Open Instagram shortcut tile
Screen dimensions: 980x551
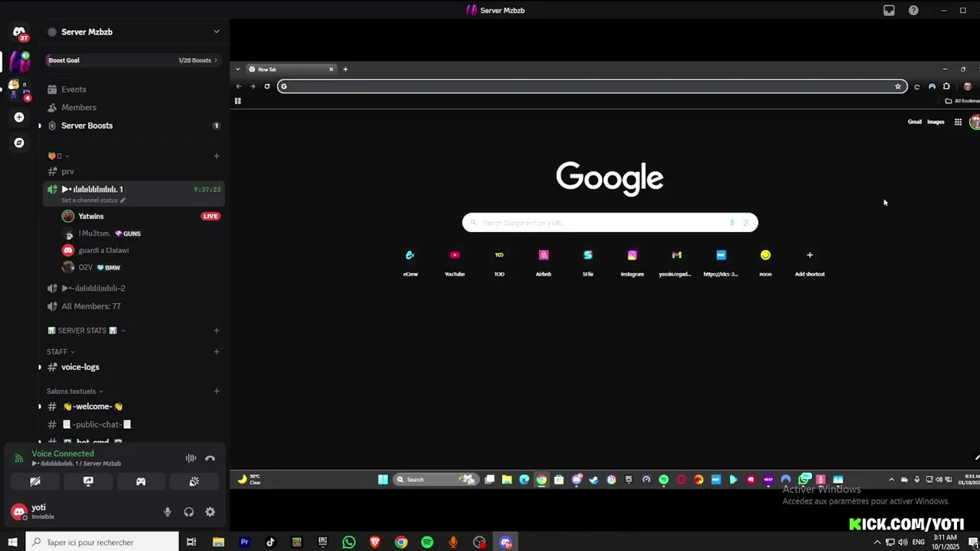632,262
